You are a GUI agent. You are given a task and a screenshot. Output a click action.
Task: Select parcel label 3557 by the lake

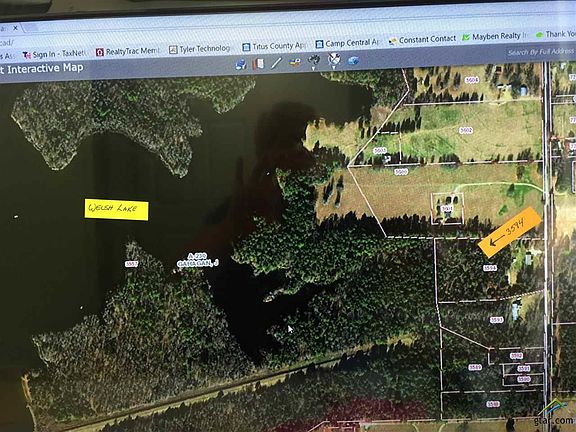click(132, 264)
